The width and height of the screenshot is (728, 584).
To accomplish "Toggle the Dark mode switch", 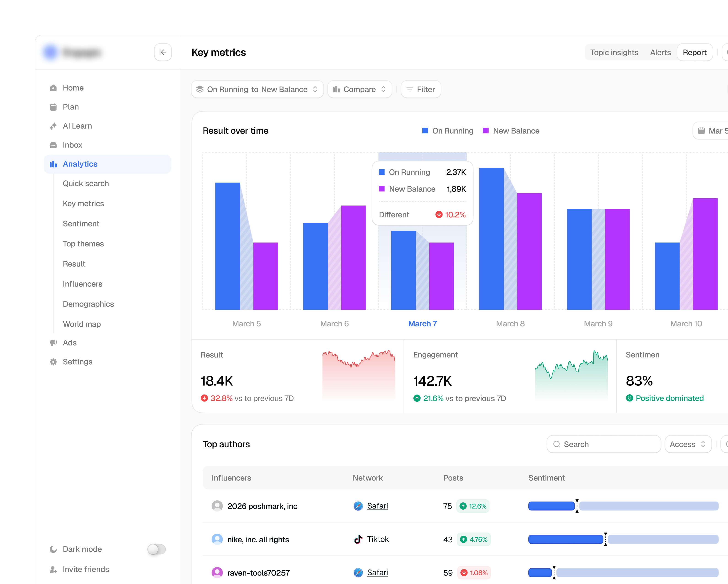I will 156,549.
